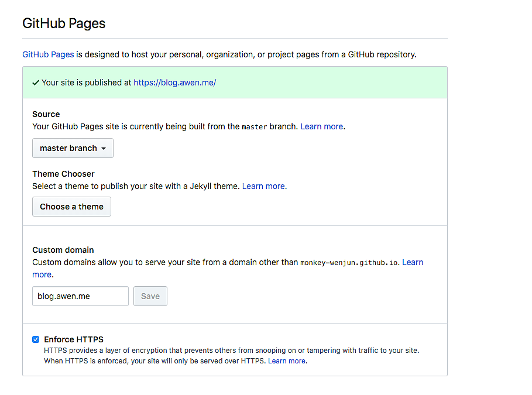Click the Save button for custom domain

[x=150, y=296]
